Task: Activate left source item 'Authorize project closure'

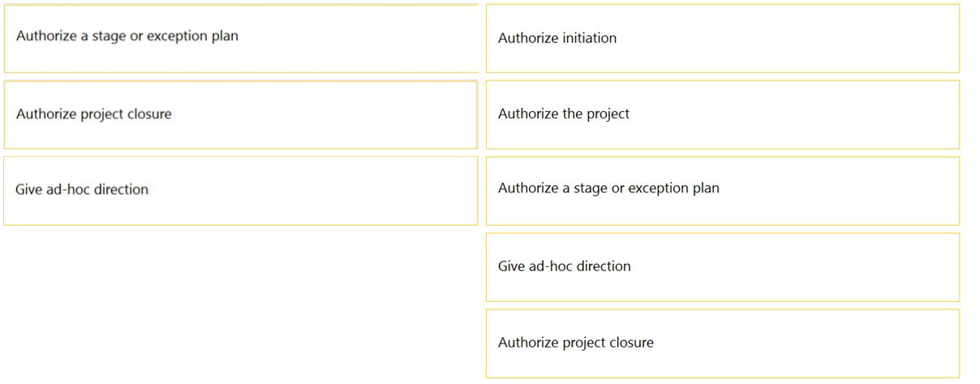Action: coord(241,114)
